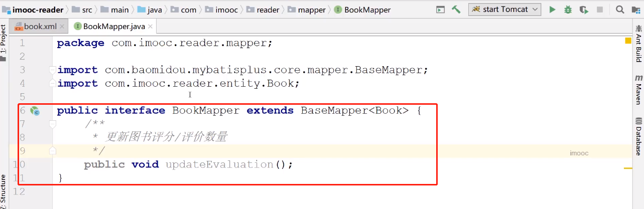Click the gutter implementation icon on line 6
The width and height of the screenshot is (644, 209).
pos(35,111)
